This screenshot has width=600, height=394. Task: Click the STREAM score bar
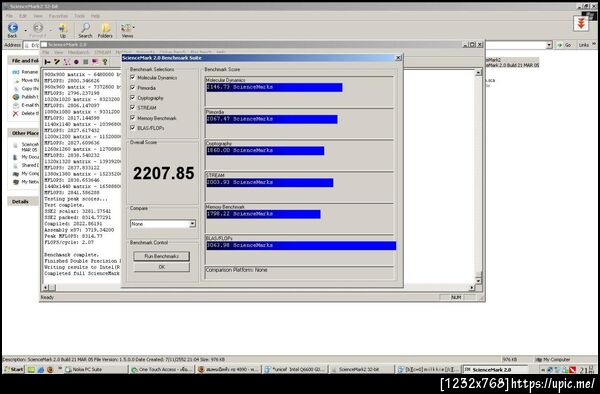[270, 182]
